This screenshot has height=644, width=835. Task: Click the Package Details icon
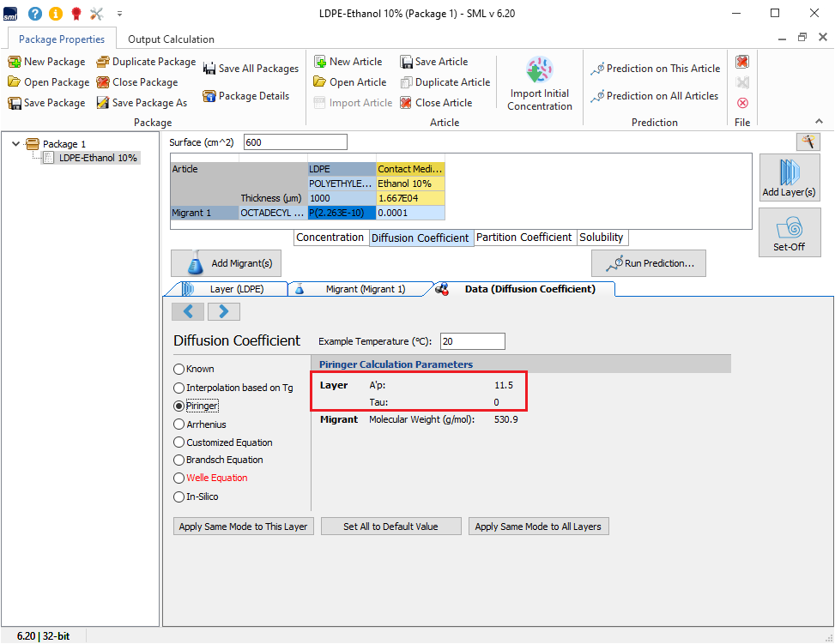tap(209, 96)
